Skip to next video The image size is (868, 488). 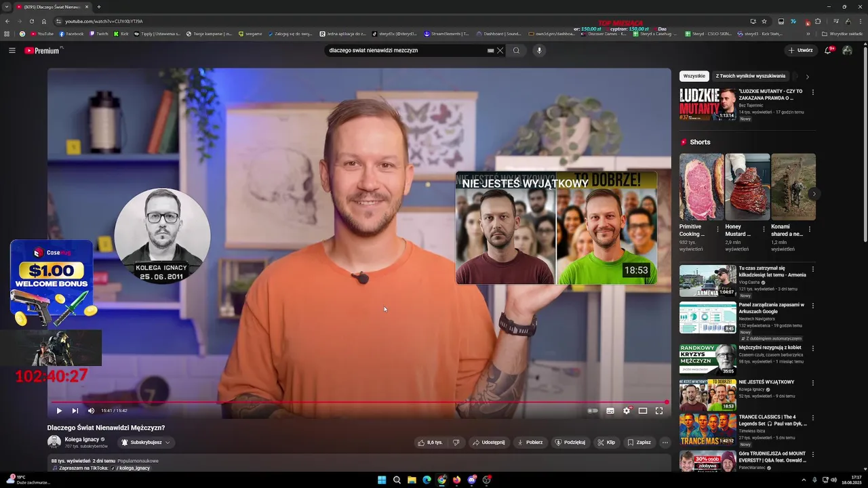click(75, 410)
